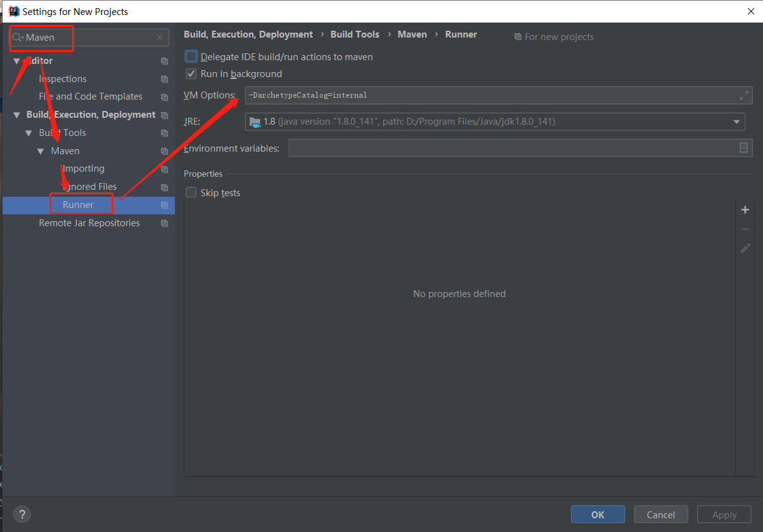
Task: Select the Importing settings page
Action: pos(83,169)
